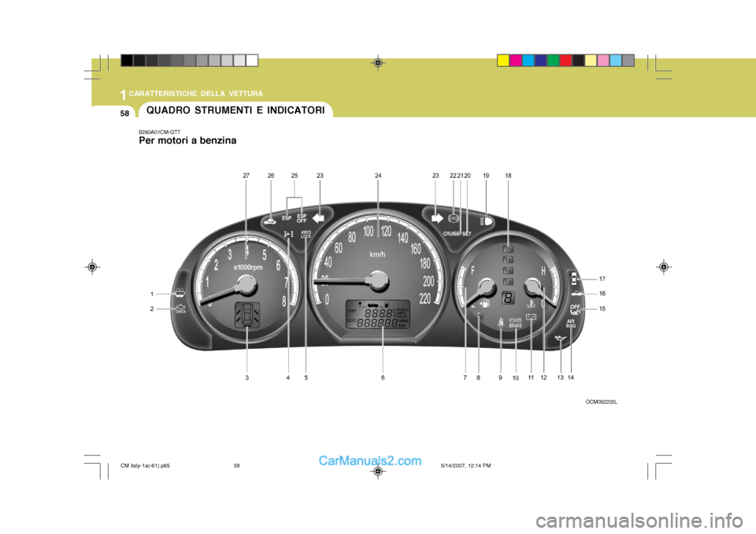
Task: Click the high beam headlight indicator
Action: click(x=486, y=221)
